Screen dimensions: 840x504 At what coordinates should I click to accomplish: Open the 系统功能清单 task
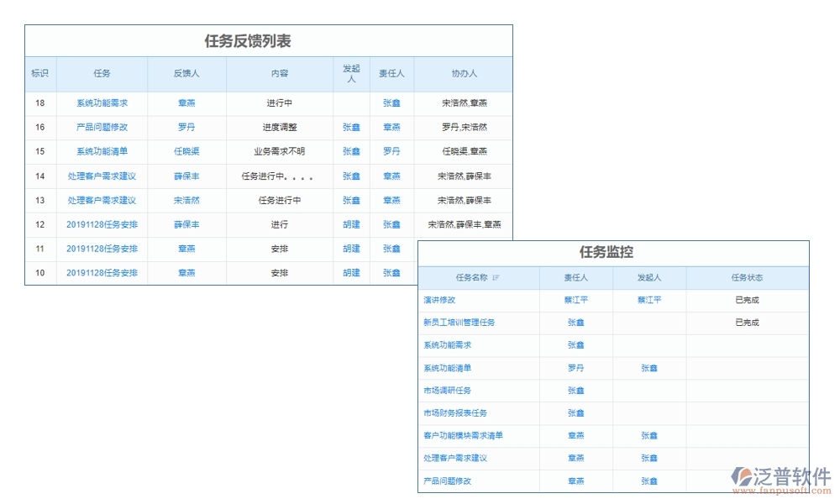[x=102, y=151]
